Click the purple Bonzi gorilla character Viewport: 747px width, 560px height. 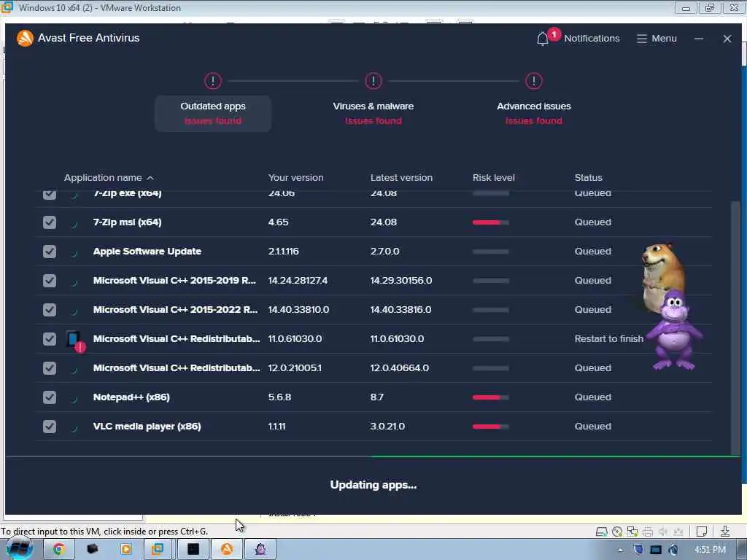(674, 331)
